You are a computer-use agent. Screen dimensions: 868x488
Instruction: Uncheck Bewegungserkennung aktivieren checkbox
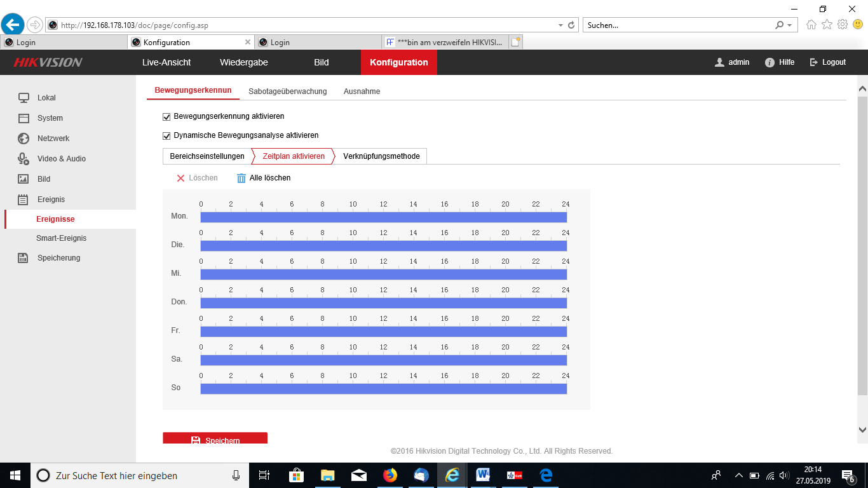pyautogui.click(x=167, y=117)
